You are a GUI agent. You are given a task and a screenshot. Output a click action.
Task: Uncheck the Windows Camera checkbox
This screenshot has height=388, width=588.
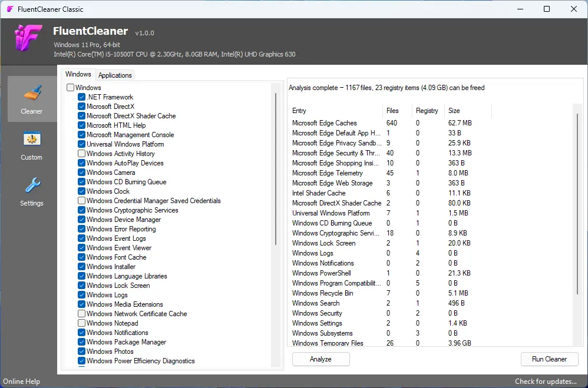[x=81, y=172]
